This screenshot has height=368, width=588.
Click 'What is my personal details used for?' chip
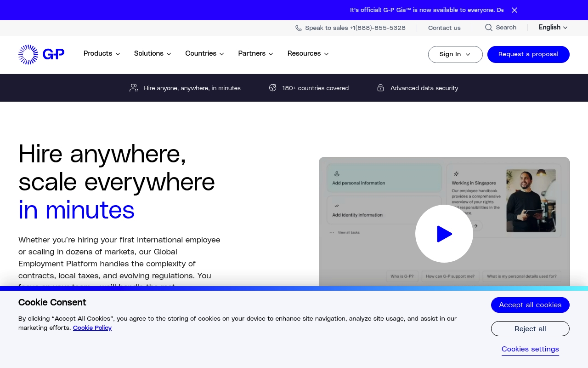521,276
